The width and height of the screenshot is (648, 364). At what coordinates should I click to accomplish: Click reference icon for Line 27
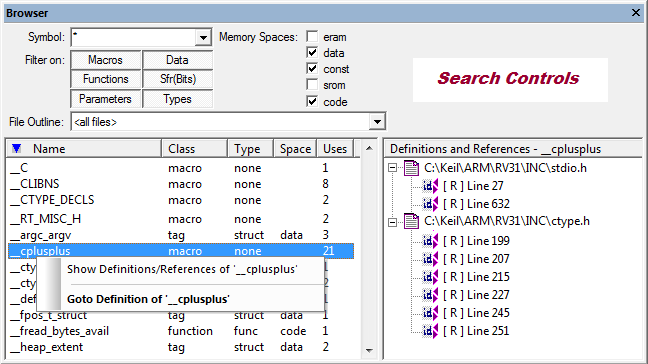click(430, 186)
